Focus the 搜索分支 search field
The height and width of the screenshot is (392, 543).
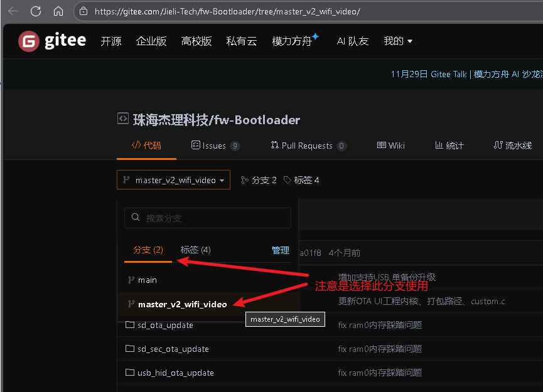[x=207, y=218]
